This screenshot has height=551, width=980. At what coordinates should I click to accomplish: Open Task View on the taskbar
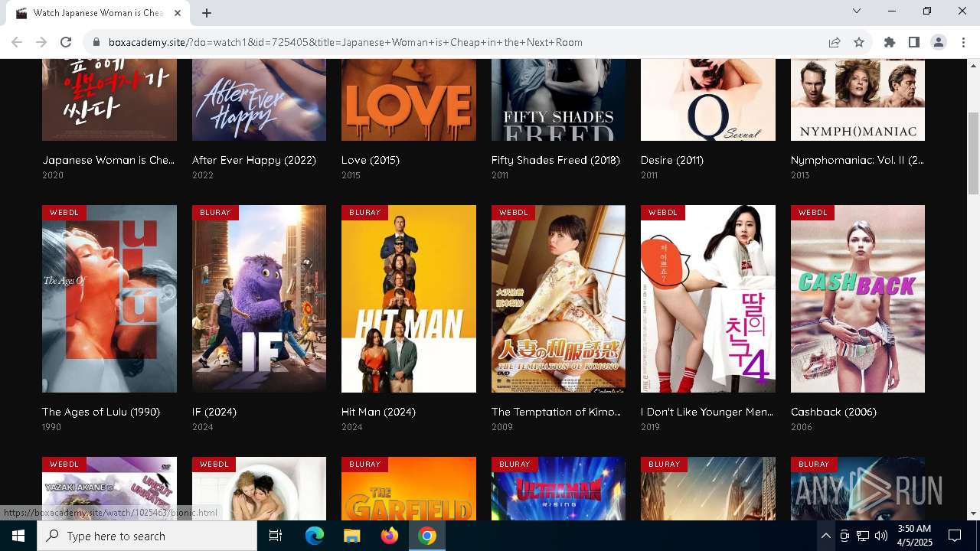(x=276, y=536)
